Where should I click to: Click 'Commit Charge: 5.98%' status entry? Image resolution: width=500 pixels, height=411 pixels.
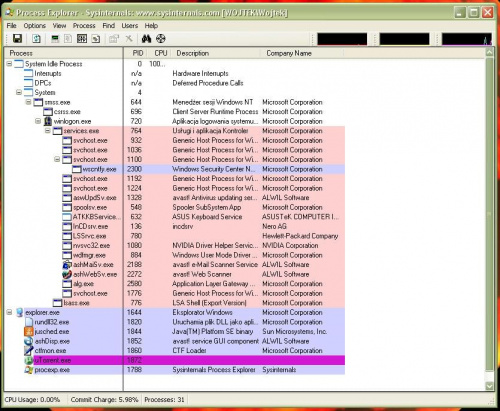pyautogui.click(x=104, y=400)
